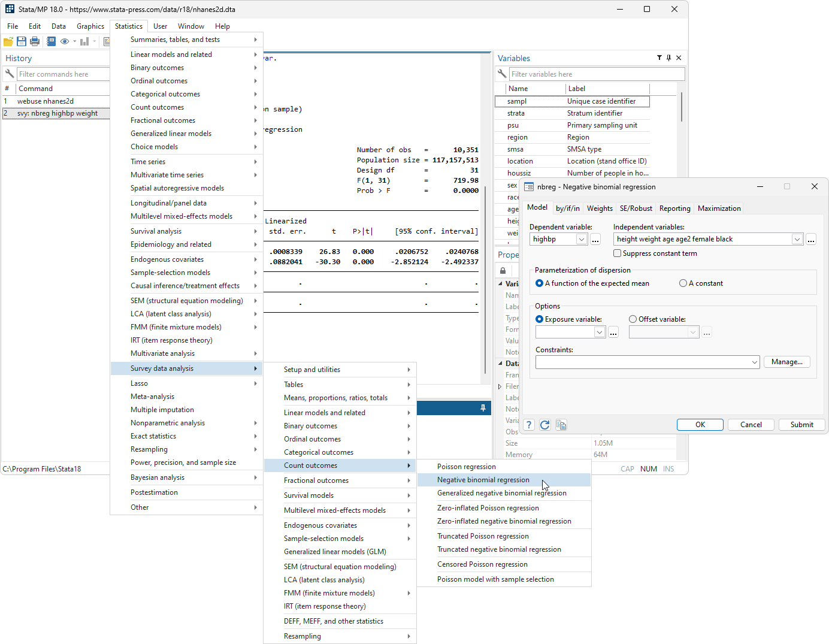The image size is (829, 644).
Task: Click Submit in nbreg dialog
Action: (x=802, y=425)
